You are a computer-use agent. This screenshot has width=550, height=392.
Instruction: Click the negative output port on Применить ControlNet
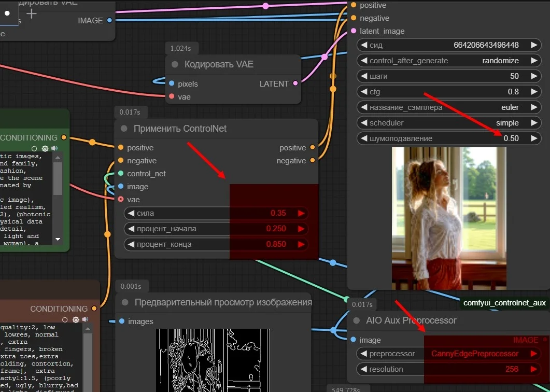312,160
